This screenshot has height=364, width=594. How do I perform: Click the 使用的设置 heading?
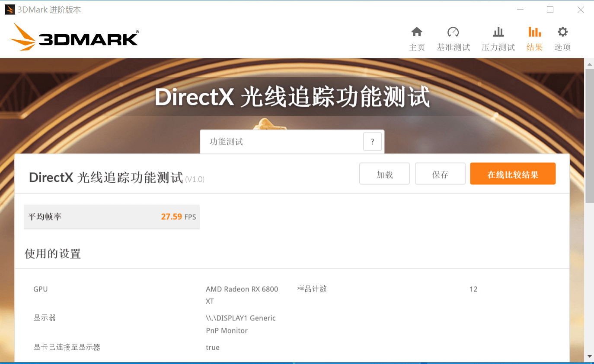point(53,253)
